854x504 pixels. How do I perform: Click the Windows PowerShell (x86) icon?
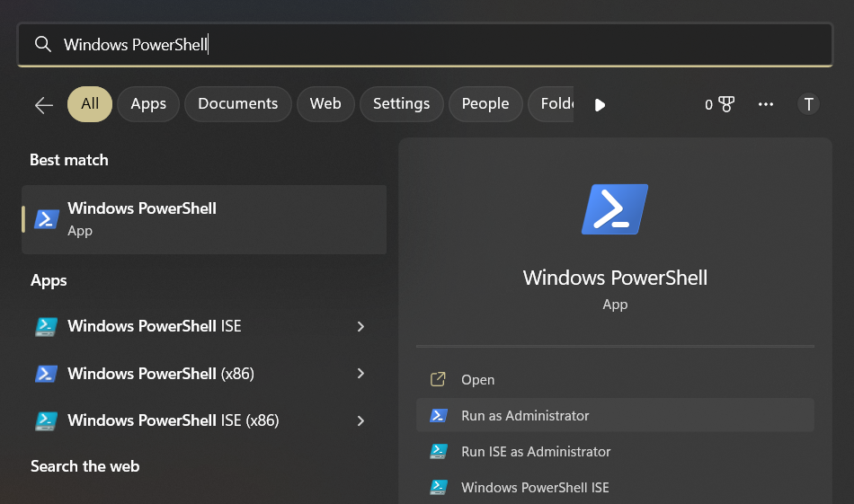tap(47, 374)
